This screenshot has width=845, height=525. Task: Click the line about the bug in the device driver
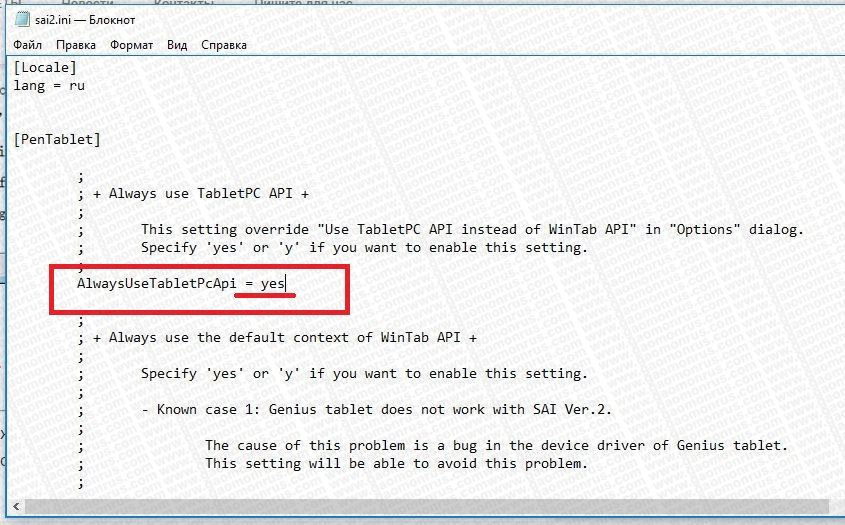click(496, 445)
